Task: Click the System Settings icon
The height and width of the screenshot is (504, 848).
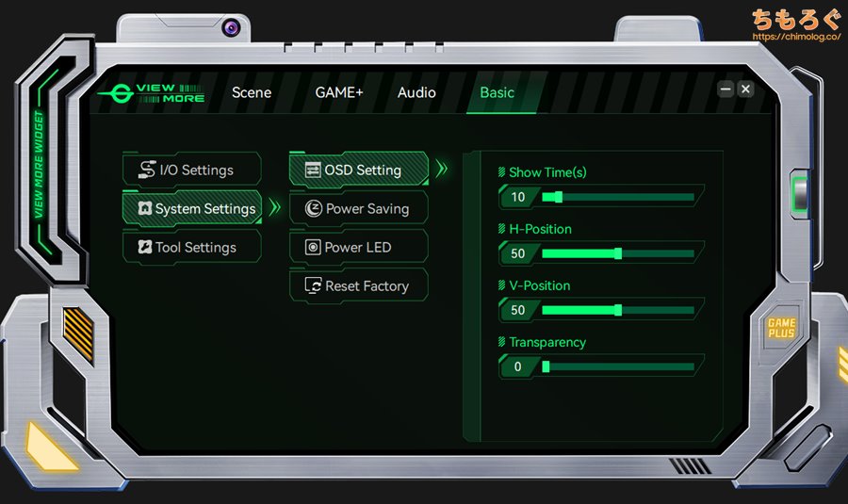Action: pos(145,209)
